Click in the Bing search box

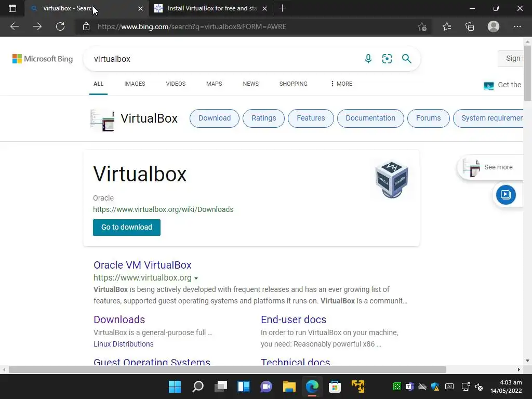224,59
